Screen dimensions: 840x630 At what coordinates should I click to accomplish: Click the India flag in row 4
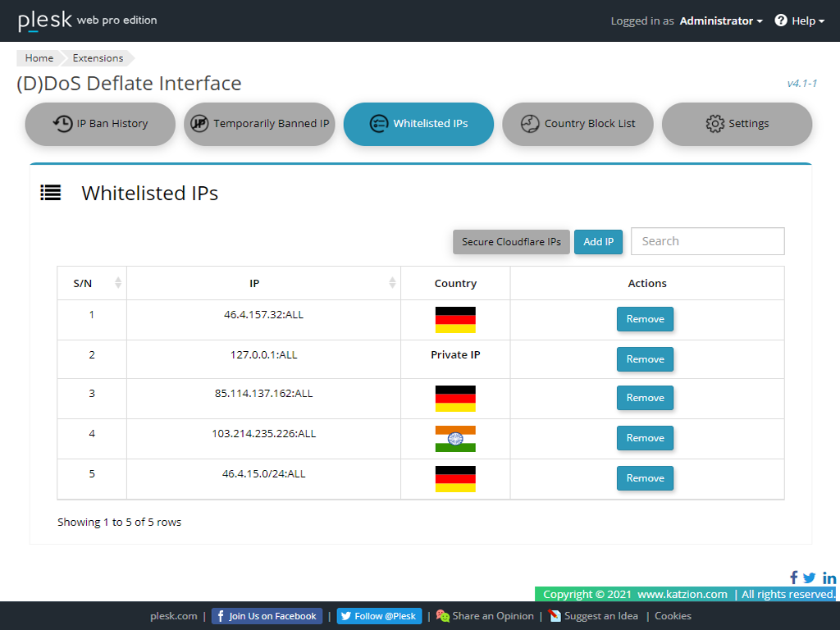(x=455, y=439)
